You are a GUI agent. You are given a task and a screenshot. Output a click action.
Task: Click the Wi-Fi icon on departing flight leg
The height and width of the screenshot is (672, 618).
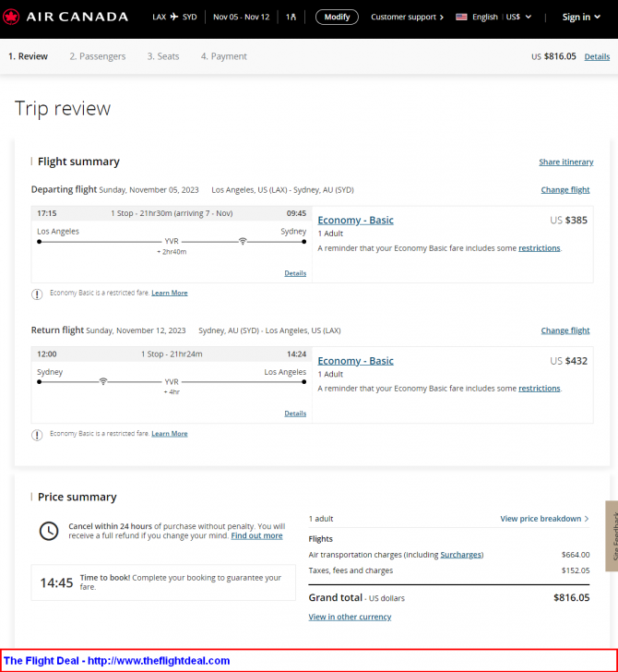pos(243,241)
